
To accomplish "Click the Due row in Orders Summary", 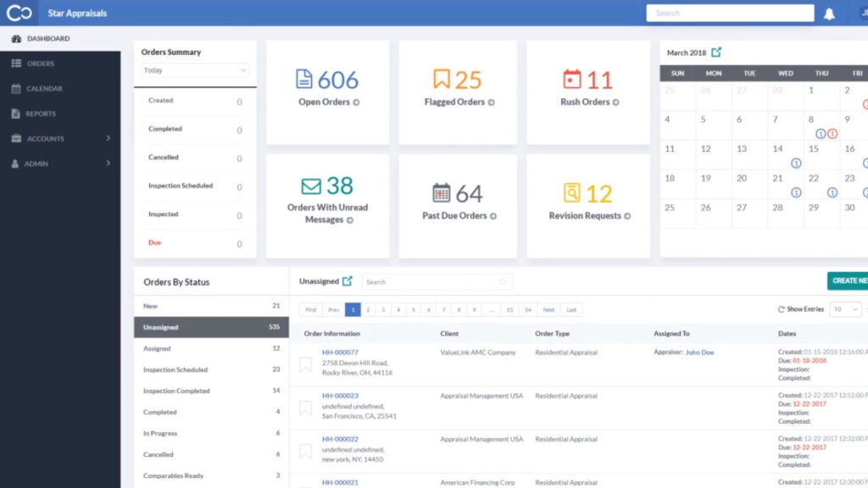I will pyautogui.click(x=195, y=243).
